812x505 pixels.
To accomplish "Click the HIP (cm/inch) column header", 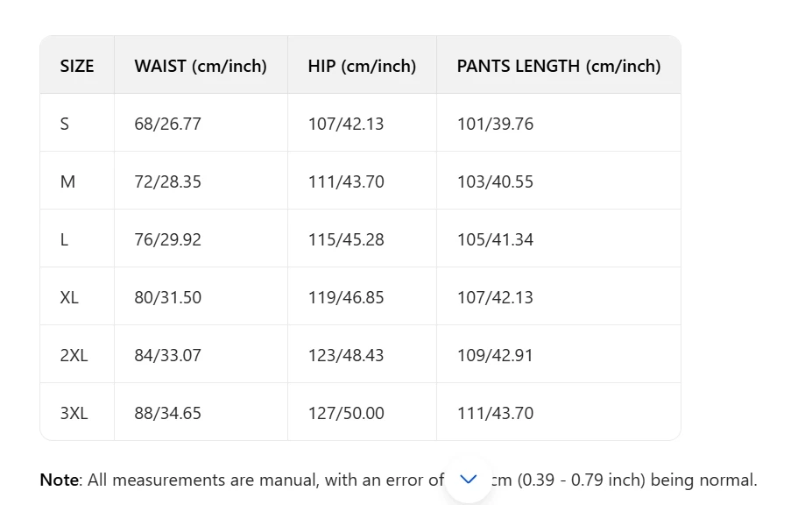I will pos(362,66).
